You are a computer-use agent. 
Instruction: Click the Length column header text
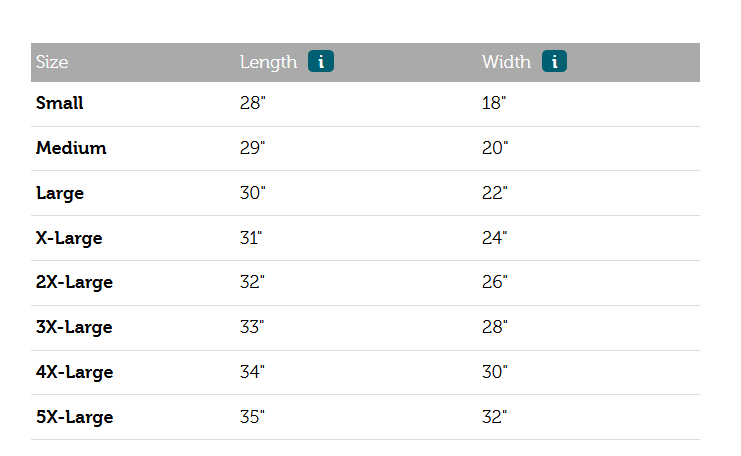268,62
